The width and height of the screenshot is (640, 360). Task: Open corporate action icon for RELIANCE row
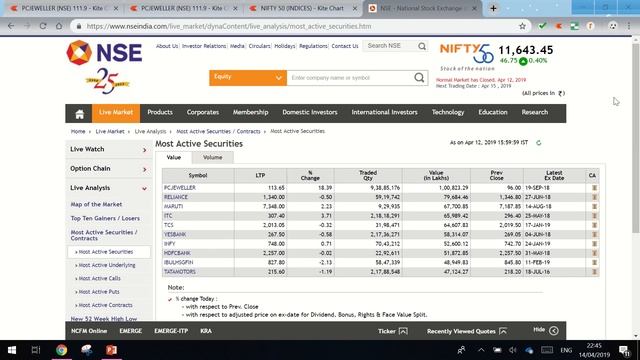(x=594, y=197)
